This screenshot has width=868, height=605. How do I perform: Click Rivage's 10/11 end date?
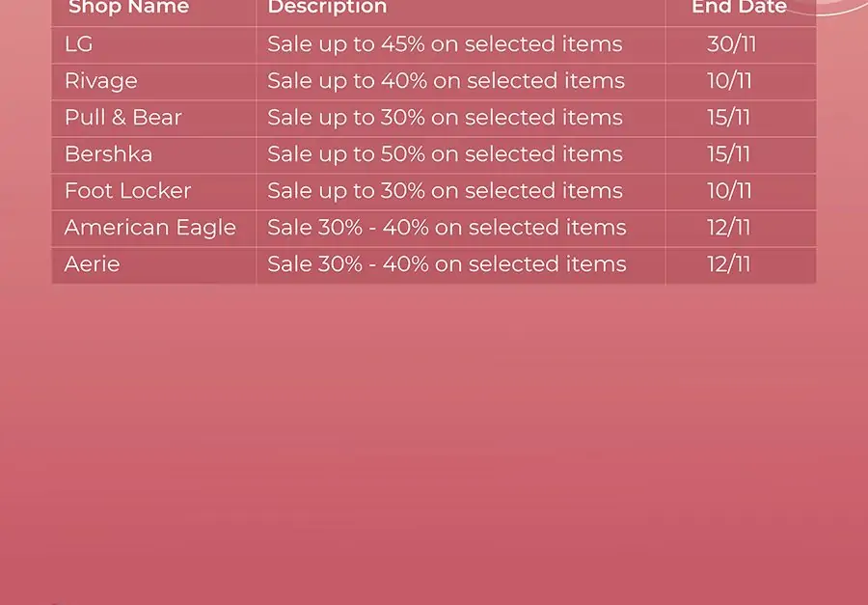click(729, 81)
